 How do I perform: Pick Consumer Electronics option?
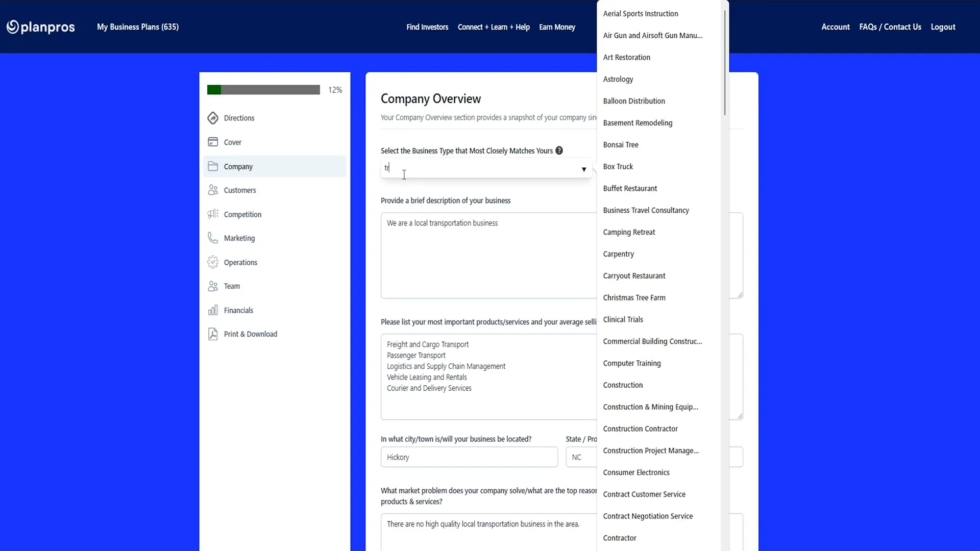coord(658,472)
